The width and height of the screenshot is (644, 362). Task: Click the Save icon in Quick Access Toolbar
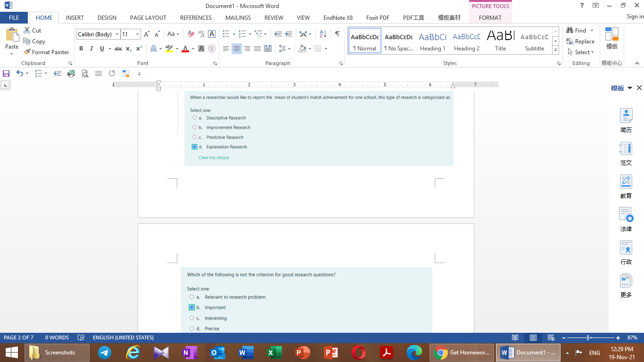[x=6, y=74]
